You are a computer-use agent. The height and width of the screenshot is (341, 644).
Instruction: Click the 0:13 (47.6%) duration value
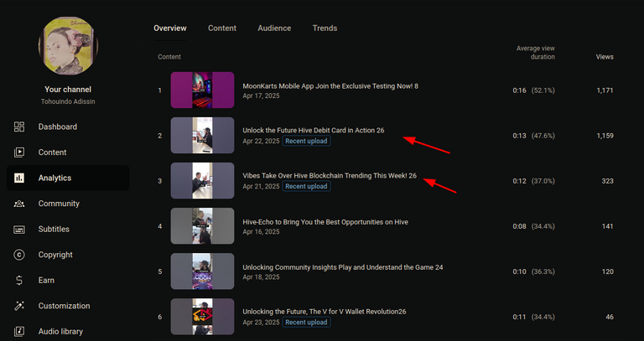pyautogui.click(x=534, y=136)
